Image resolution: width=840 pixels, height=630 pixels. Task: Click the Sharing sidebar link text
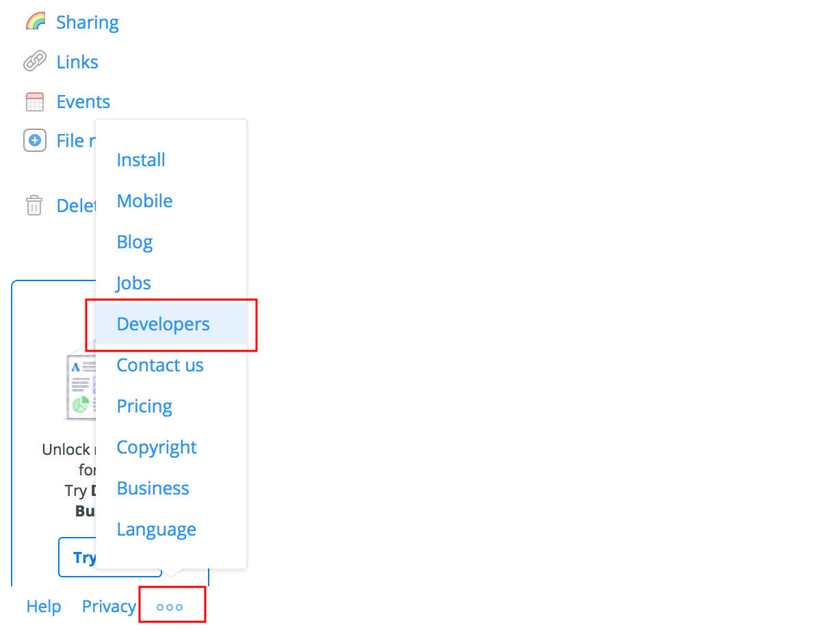(88, 23)
